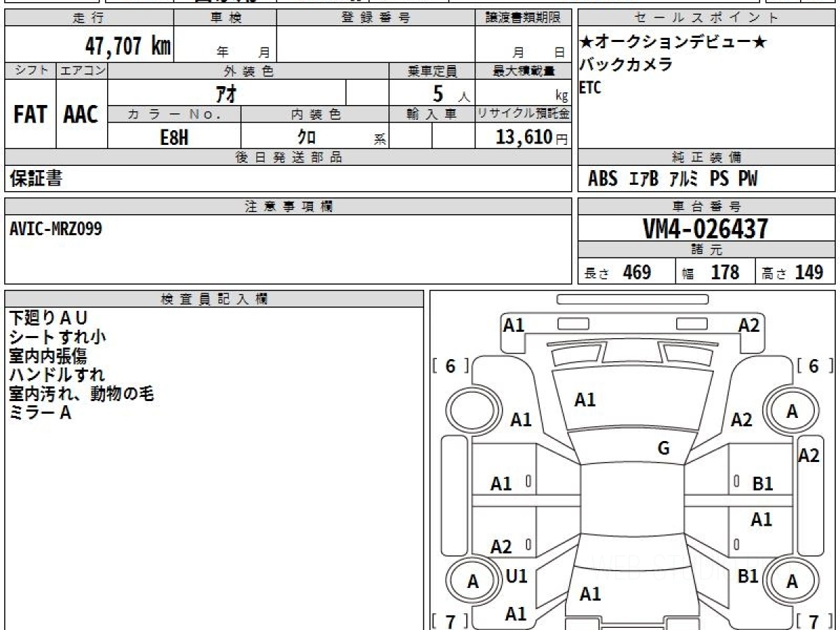Select the 注意事項欄 header
The width and height of the screenshot is (840, 630).
288,206
